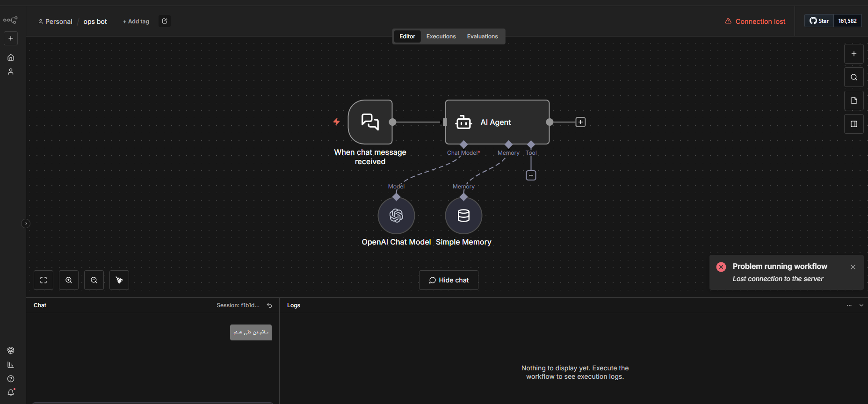Switch to the Executions tab
The image size is (868, 404).
[x=441, y=36]
